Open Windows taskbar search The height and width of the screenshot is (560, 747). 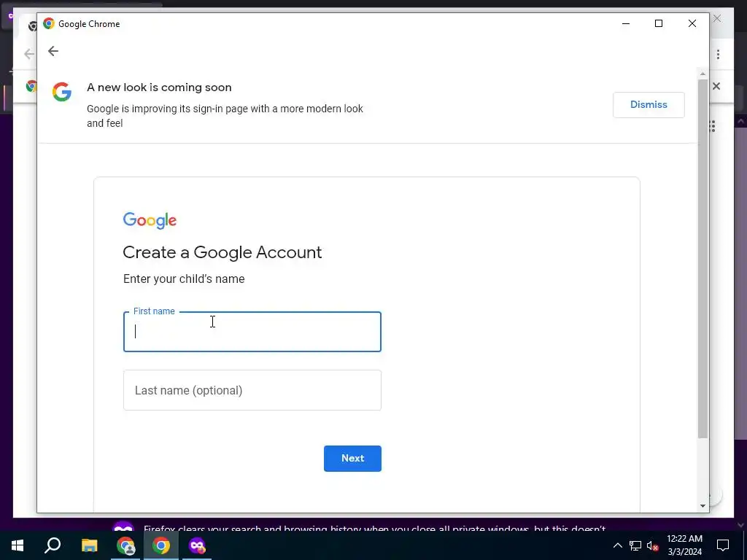pos(53,545)
